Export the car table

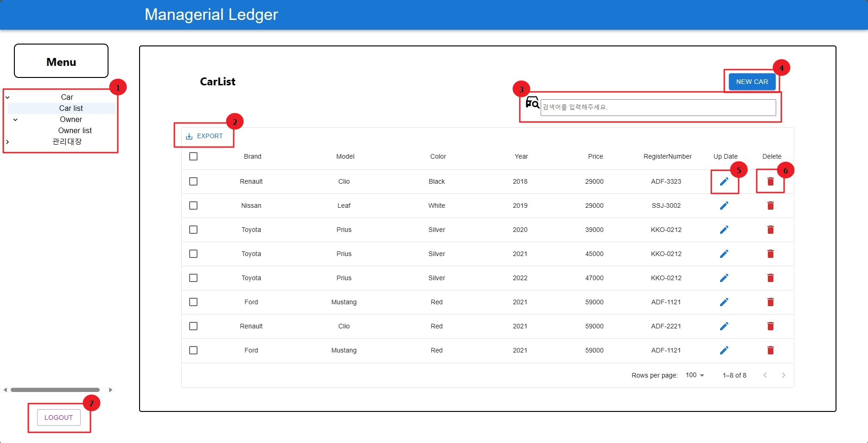click(204, 136)
